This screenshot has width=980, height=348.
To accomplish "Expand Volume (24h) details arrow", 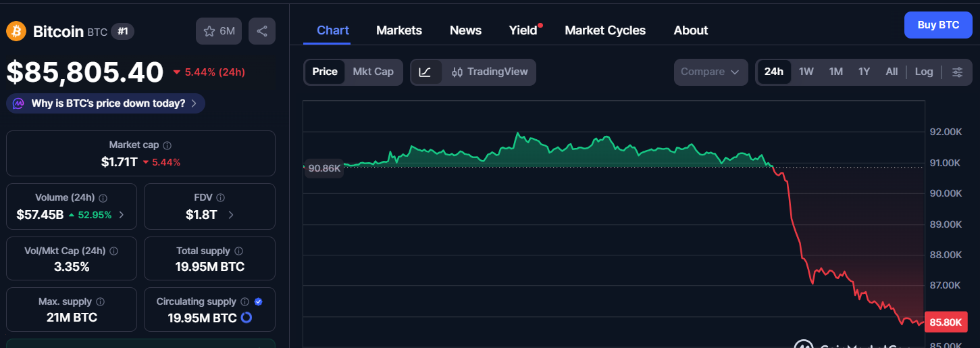I will click(122, 215).
